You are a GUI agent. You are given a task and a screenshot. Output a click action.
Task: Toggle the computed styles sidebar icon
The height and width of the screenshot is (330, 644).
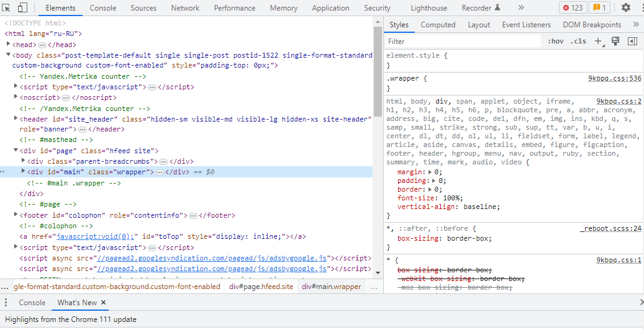coord(632,42)
